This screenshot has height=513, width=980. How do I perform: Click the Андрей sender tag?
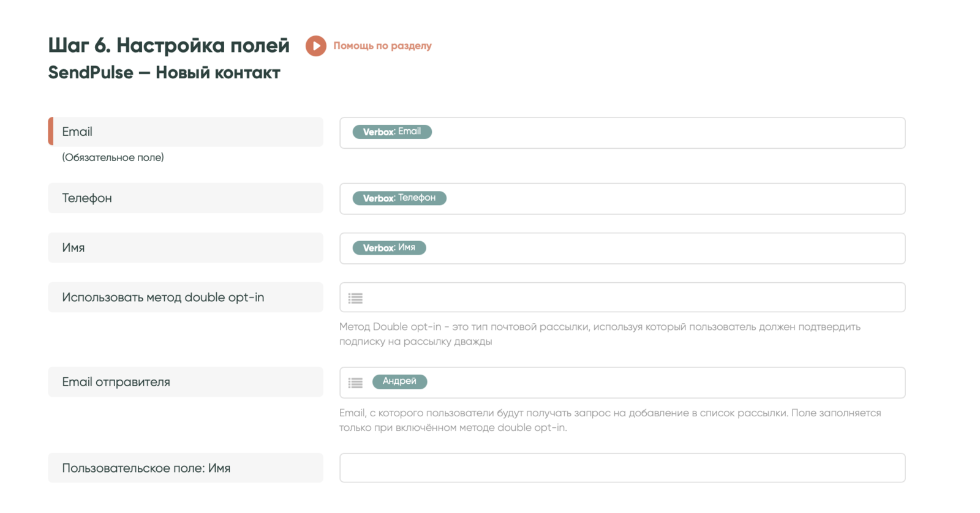click(399, 381)
